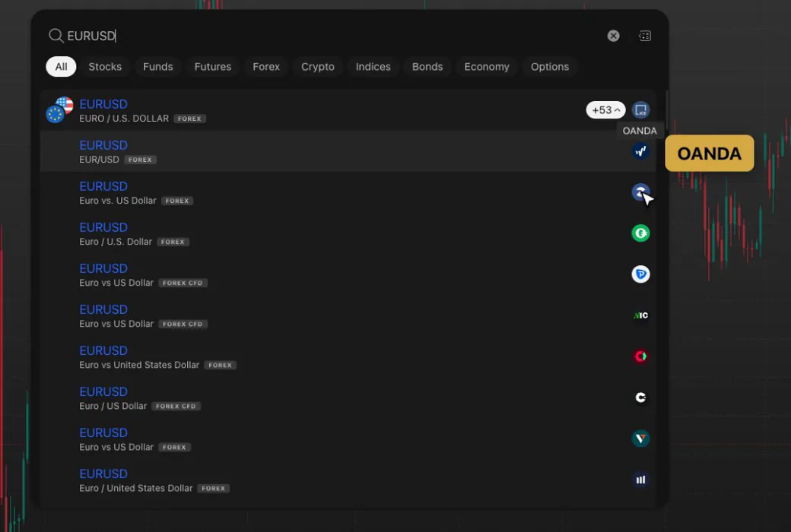Show Crypto results

tap(318, 67)
